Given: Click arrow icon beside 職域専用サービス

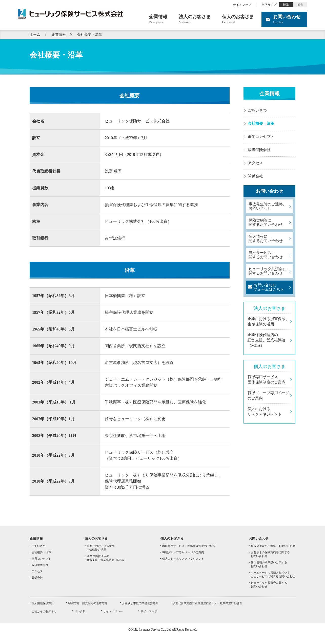Looking at the screenshot, I should click(x=291, y=380).
